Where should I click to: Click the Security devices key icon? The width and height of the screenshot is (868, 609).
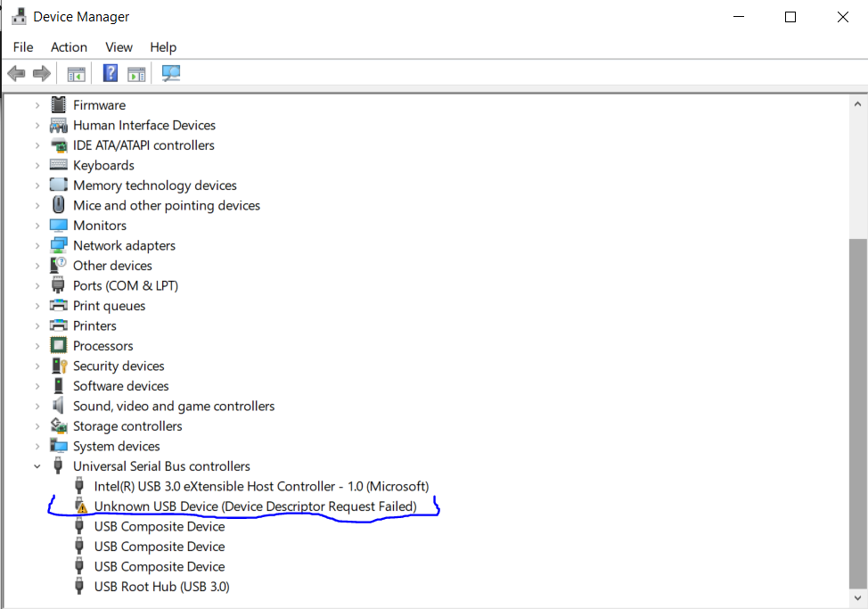tap(59, 366)
